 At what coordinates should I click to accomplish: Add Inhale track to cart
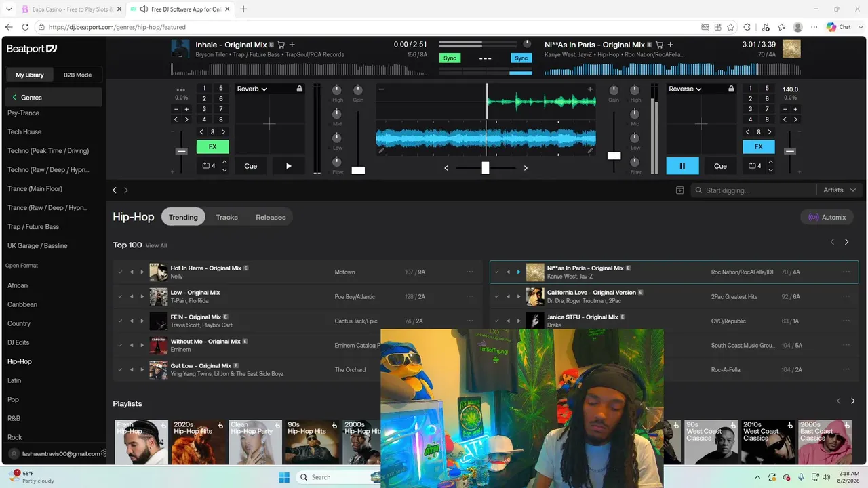(281, 45)
